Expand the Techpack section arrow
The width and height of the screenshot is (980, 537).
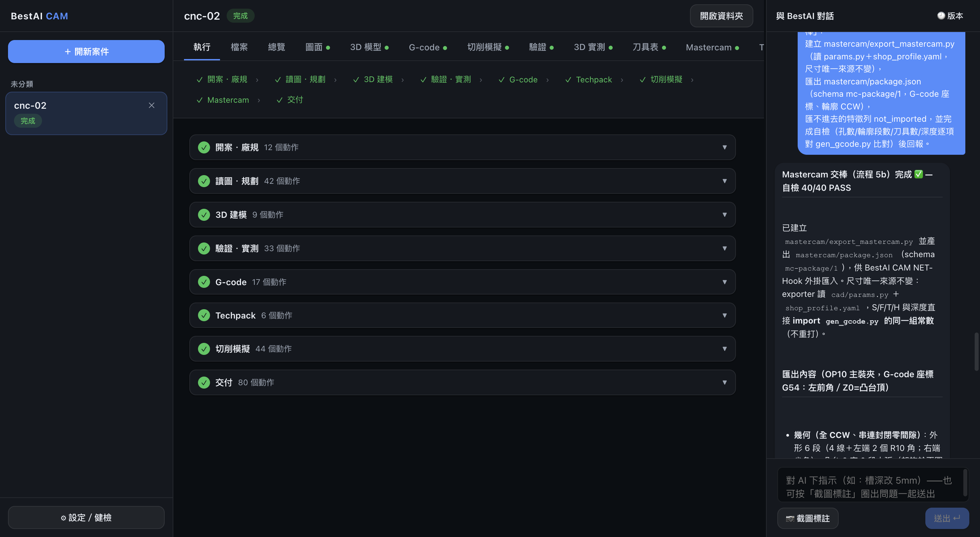pos(724,315)
